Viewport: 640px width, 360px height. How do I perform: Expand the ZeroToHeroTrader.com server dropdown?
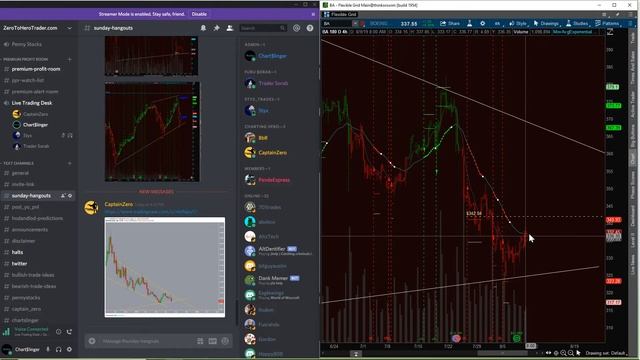click(69, 28)
